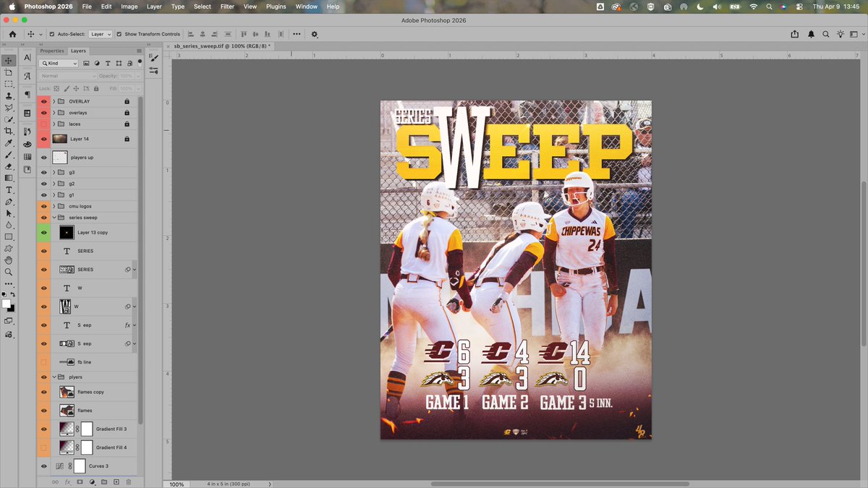This screenshot has width=868, height=488.
Task: Select the Gradient tool
Action: point(9,178)
